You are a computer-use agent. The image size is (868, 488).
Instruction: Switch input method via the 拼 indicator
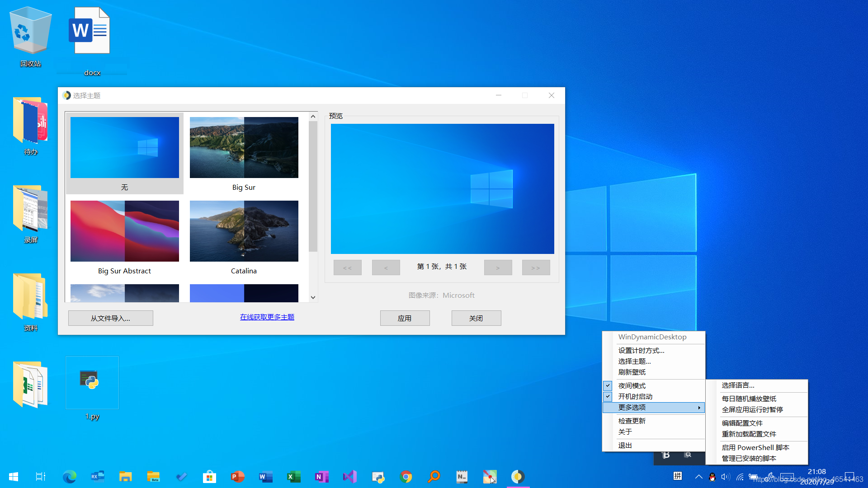click(678, 476)
